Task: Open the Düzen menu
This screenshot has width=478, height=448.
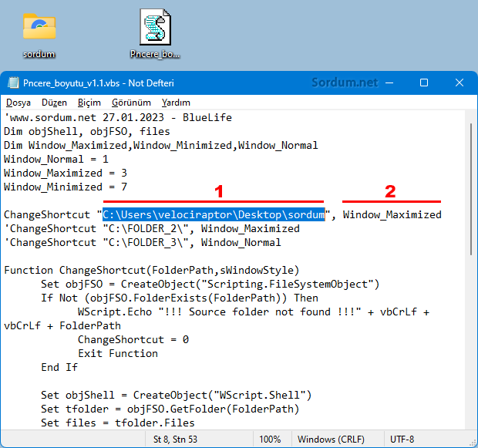Action: pyautogui.click(x=54, y=103)
